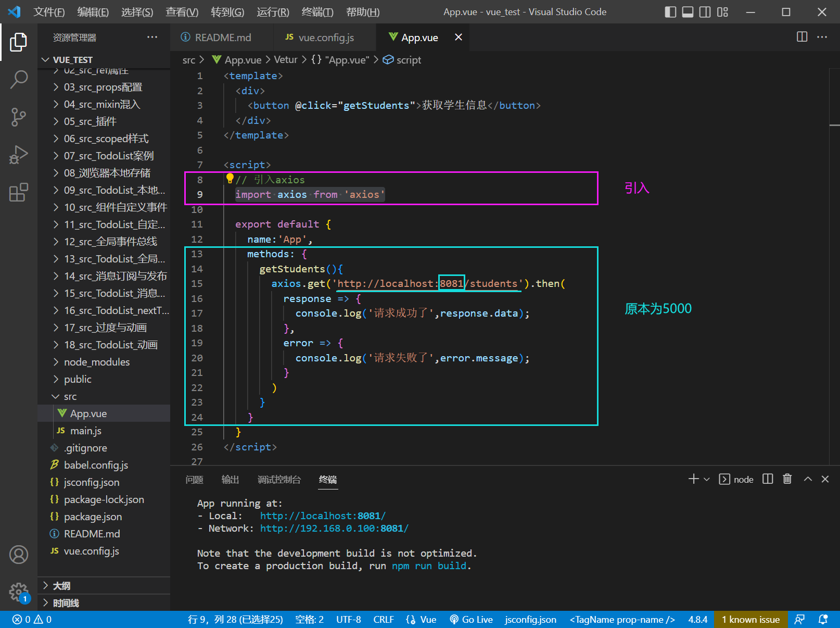Expand the 03_src_props配置 folder
Viewport: 840px width, 628px height.
click(x=104, y=87)
